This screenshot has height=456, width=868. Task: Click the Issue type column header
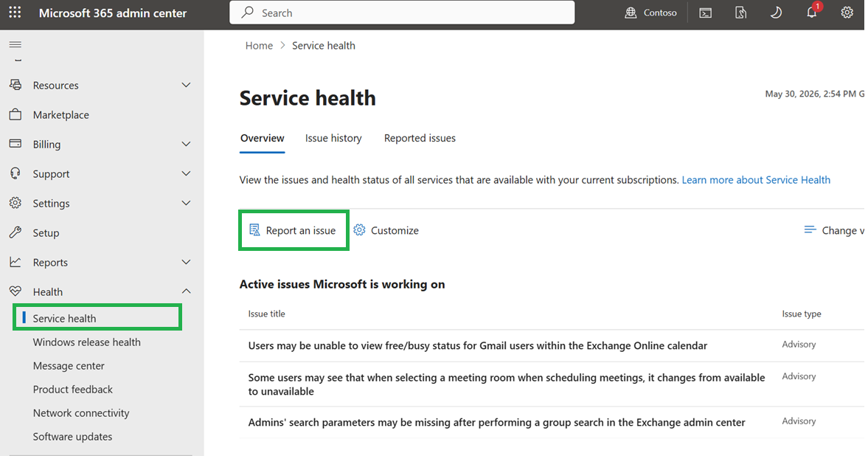coord(801,314)
